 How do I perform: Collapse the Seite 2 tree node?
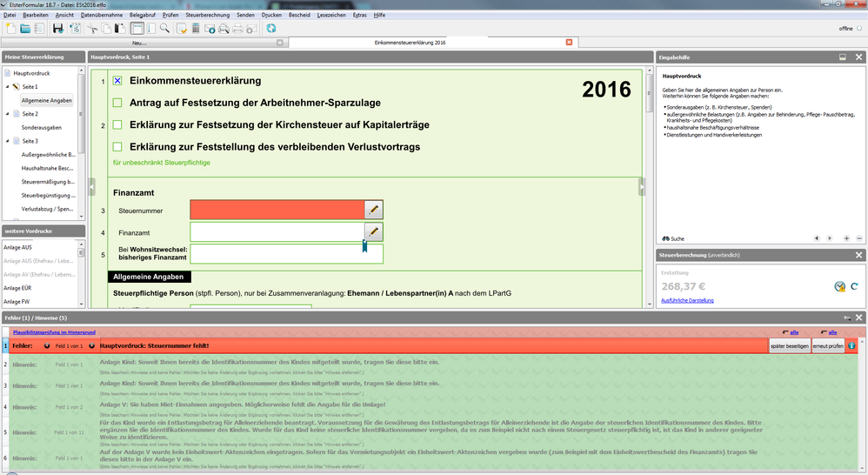[8, 113]
